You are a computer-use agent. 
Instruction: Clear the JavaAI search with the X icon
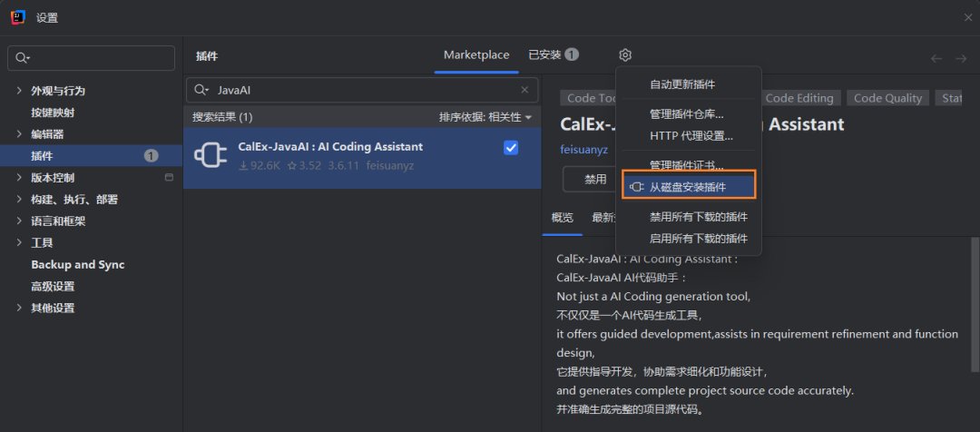(525, 90)
